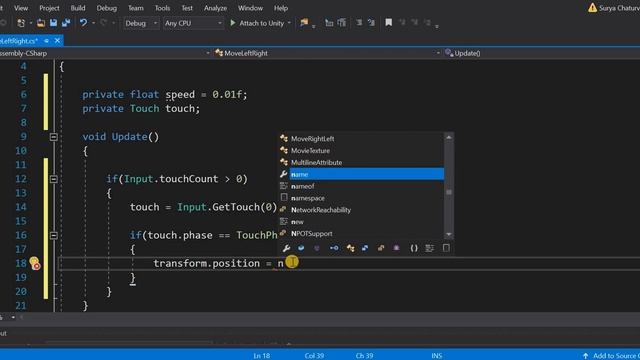The height and width of the screenshot is (360, 640).
Task: Collapse the void Update() method outline
Action: pos(53,137)
